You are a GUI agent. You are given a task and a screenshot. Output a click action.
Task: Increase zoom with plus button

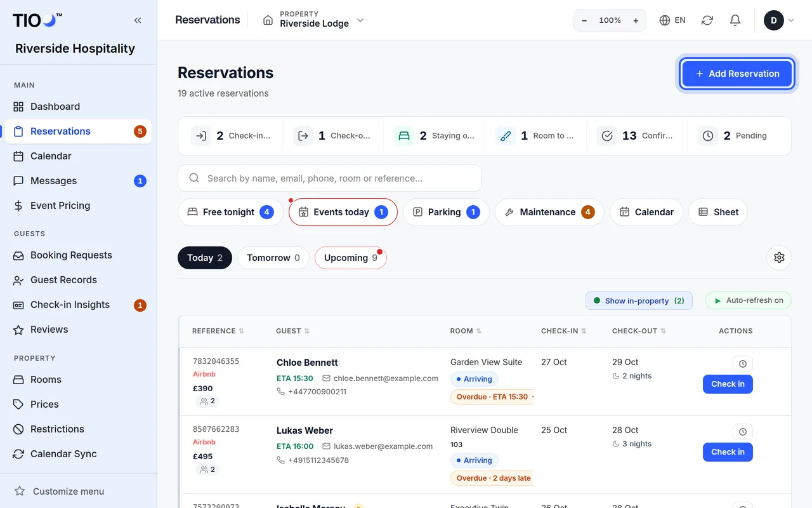(x=636, y=20)
